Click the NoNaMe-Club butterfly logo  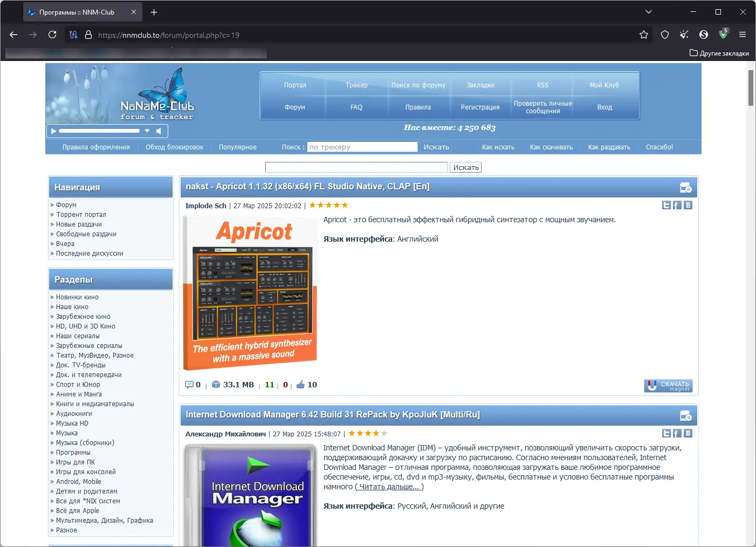[157, 94]
